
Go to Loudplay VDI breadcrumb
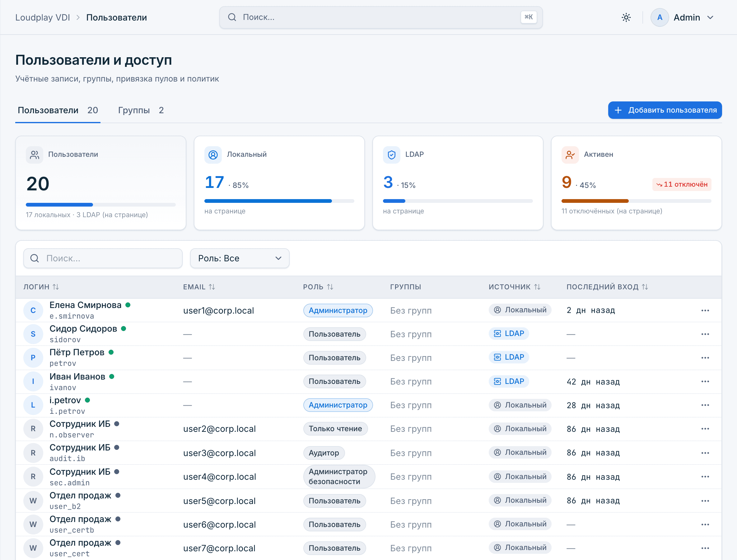(43, 17)
